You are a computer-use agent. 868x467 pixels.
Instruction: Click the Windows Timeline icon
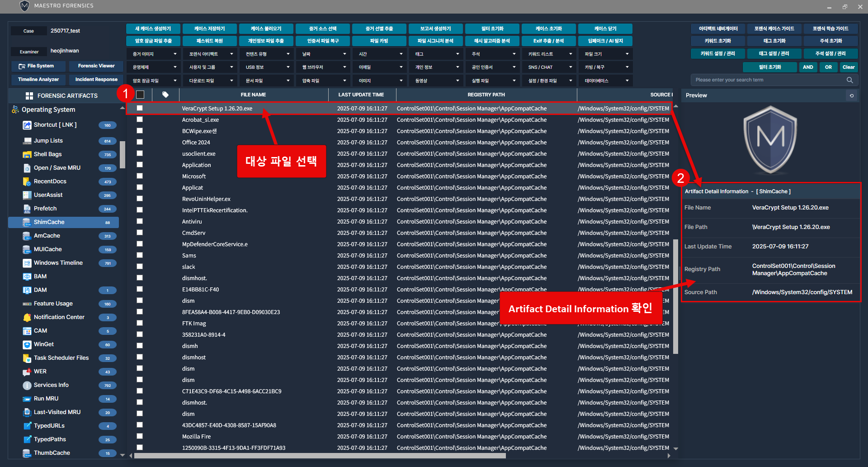[x=27, y=263]
